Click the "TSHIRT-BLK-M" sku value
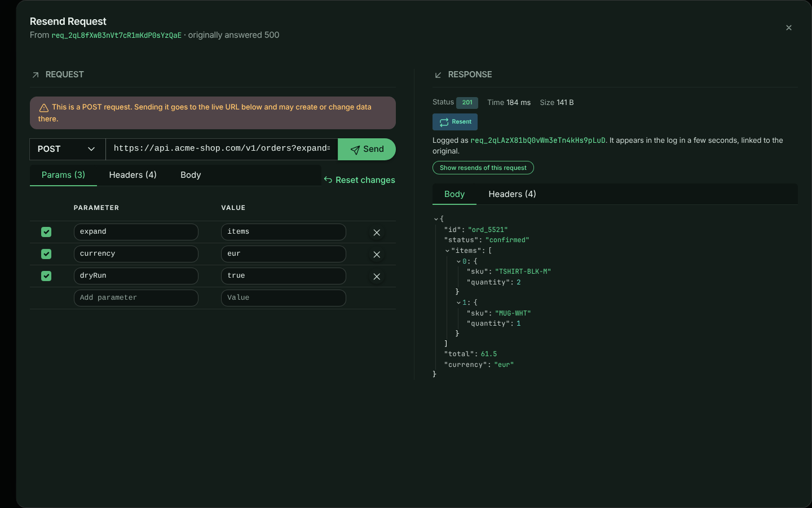 click(523, 271)
